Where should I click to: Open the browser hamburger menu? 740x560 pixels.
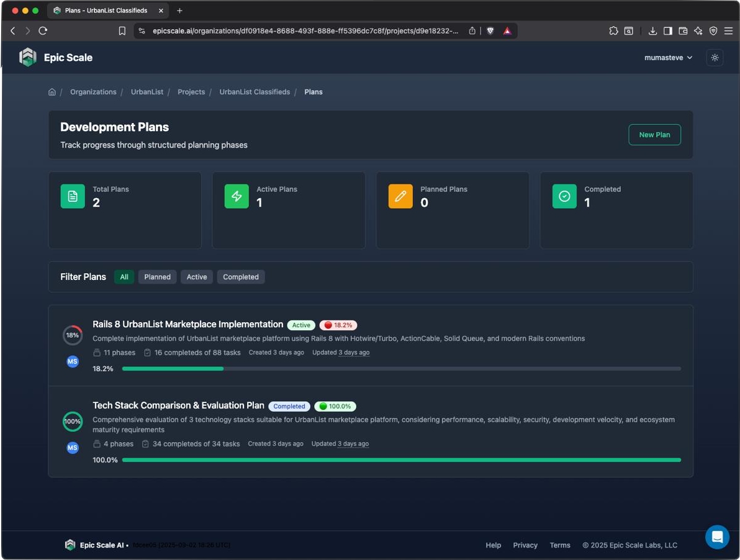pyautogui.click(x=728, y=30)
